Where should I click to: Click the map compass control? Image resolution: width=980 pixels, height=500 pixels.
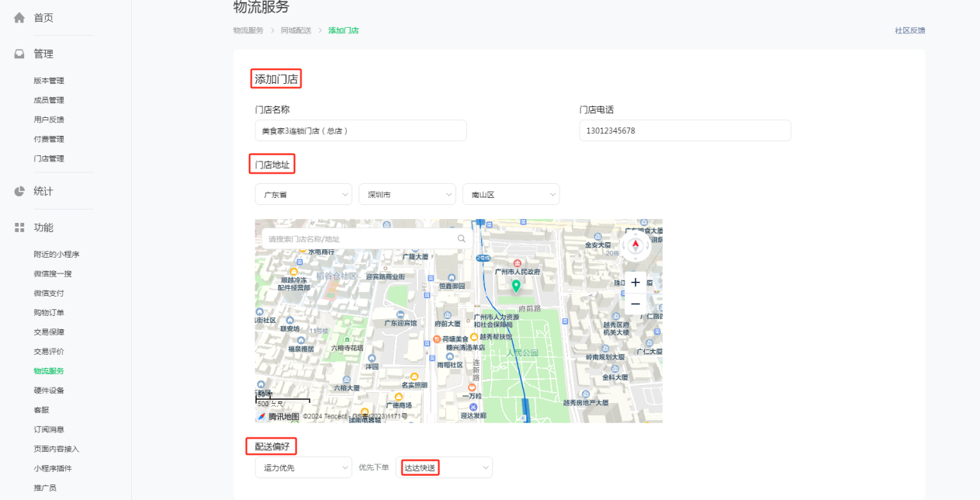(x=635, y=246)
